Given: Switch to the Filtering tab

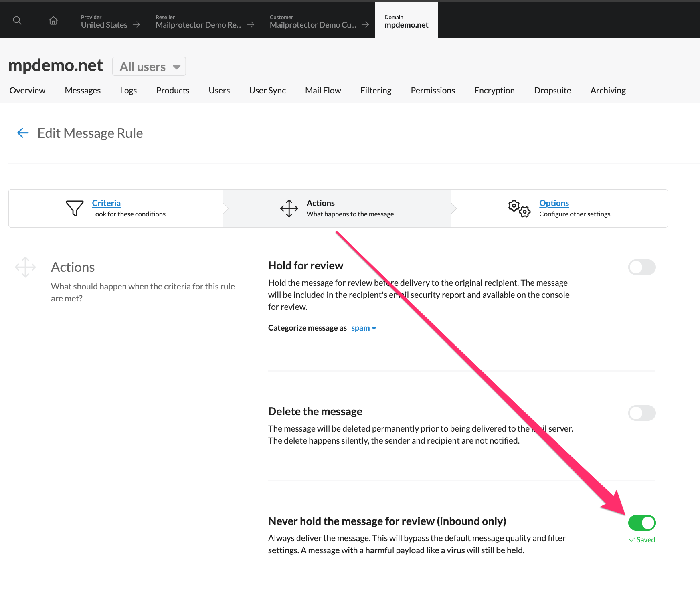Looking at the screenshot, I should pos(376,91).
